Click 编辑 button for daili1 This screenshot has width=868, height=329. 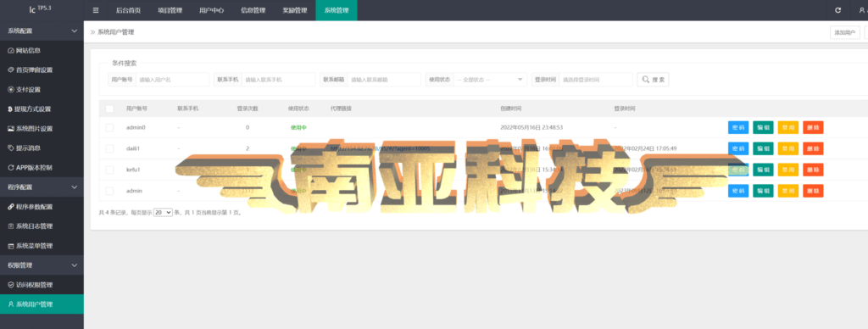[x=763, y=148]
